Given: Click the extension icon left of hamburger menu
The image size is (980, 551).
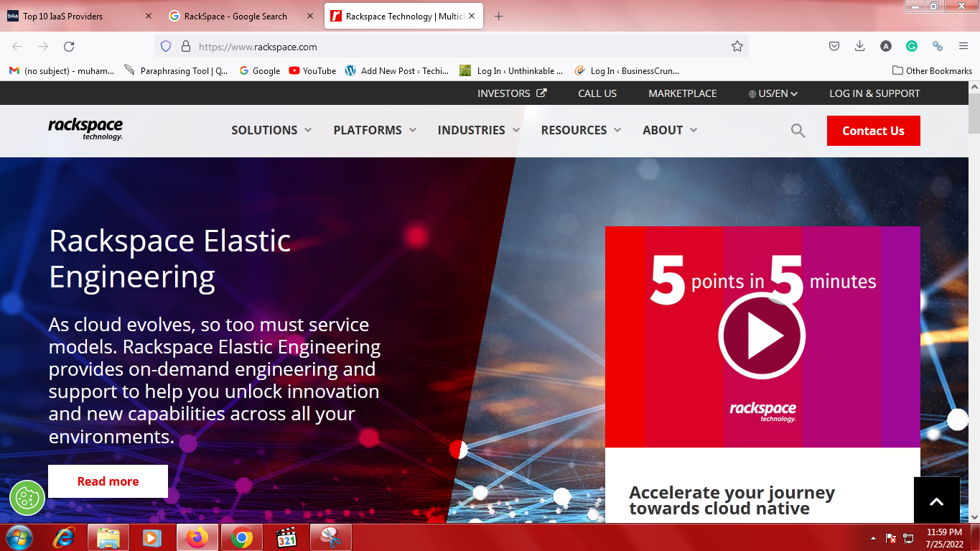Looking at the screenshot, I should (x=938, y=46).
